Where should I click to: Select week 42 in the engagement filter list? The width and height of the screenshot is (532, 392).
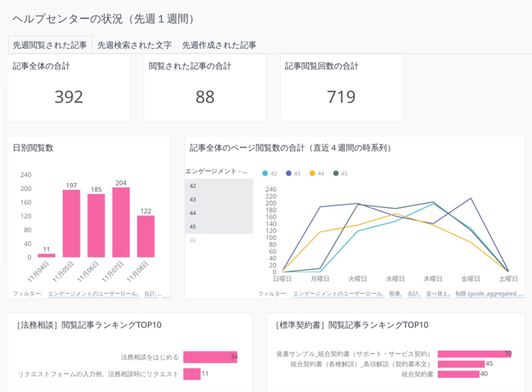[219, 186]
